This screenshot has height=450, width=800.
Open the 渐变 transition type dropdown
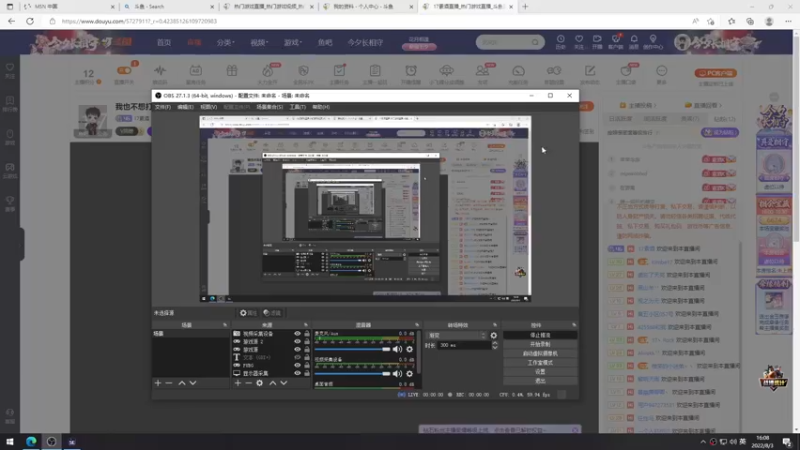point(457,335)
